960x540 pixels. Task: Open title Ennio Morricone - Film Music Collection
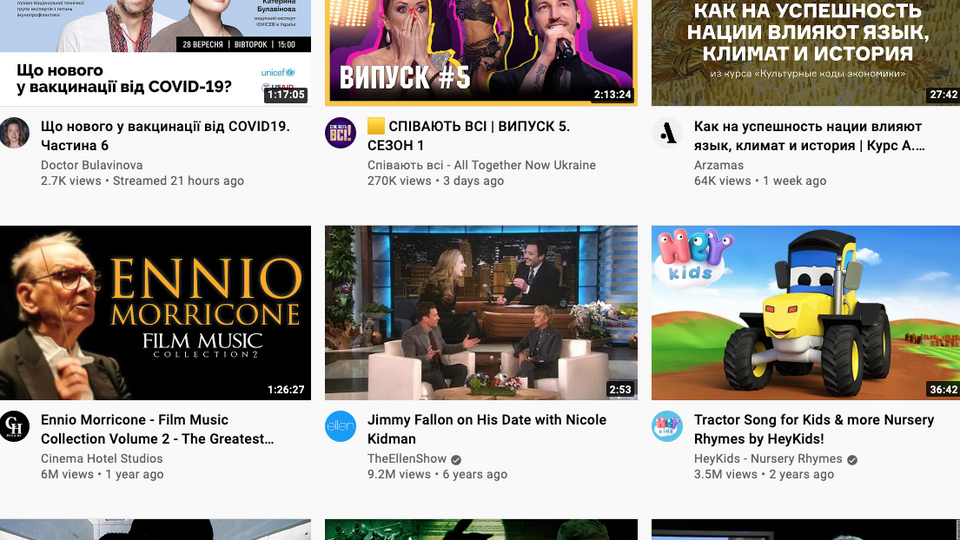157,429
